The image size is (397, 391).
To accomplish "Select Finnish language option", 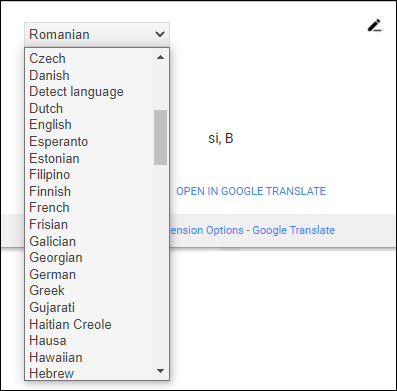I will [x=88, y=191].
